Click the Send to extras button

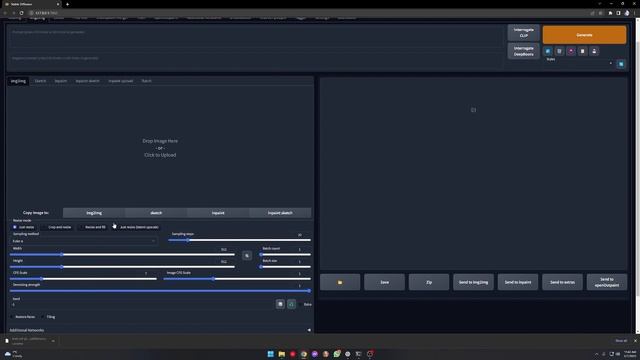pyautogui.click(x=562, y=282)
